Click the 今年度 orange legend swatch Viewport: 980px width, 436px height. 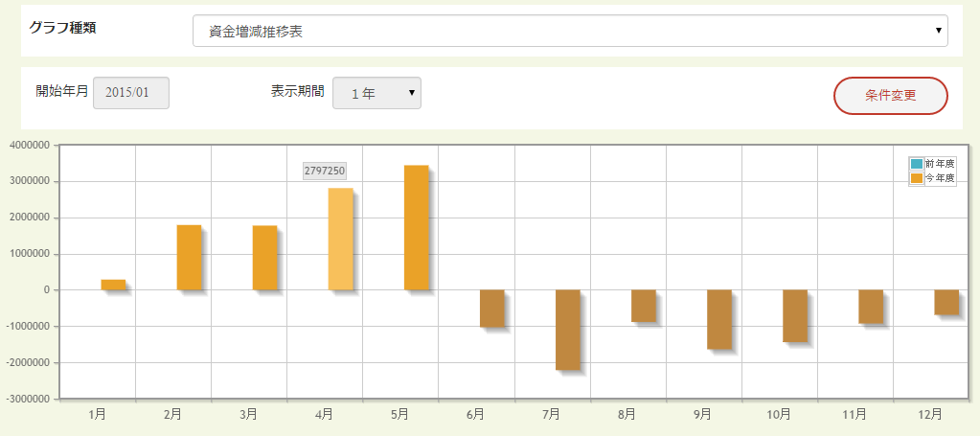pos(917,178)
